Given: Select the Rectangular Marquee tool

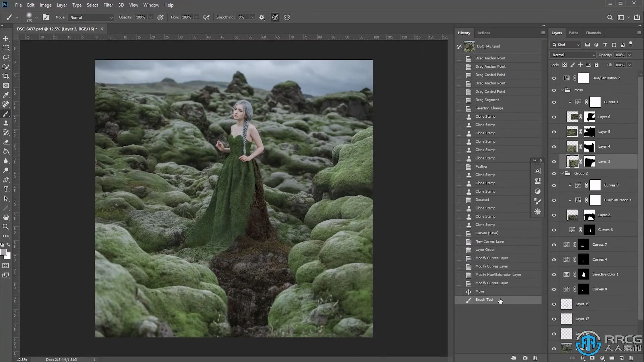Looking at the screenshot, I should click(x=6, y=48).
